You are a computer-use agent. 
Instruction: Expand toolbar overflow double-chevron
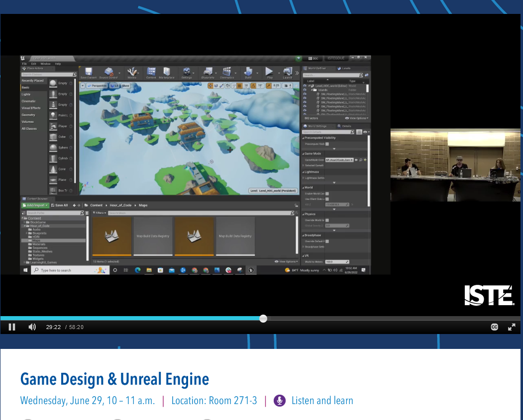[297, 73]
